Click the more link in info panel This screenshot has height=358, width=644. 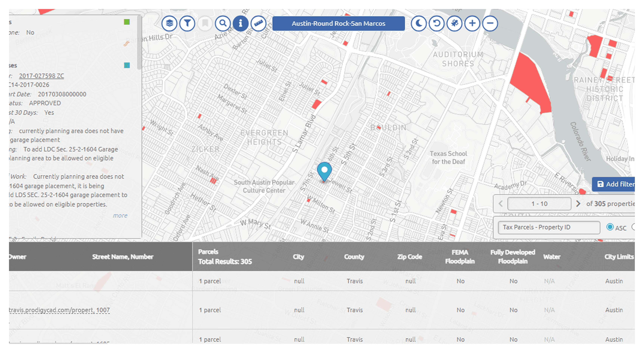pyautogui.click(x=120, y=216)
